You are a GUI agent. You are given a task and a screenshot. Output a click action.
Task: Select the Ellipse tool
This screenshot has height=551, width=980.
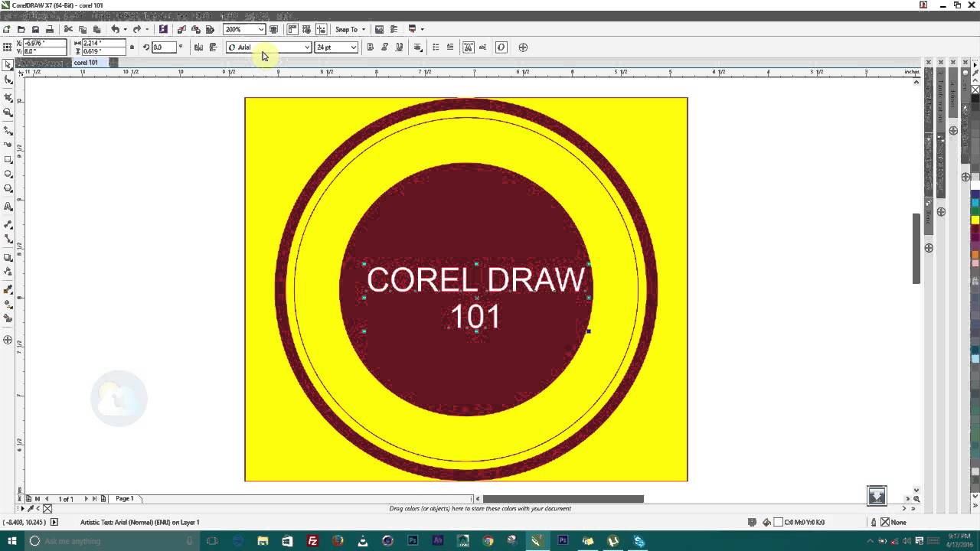pyautogui.click(x=8, y=174)
